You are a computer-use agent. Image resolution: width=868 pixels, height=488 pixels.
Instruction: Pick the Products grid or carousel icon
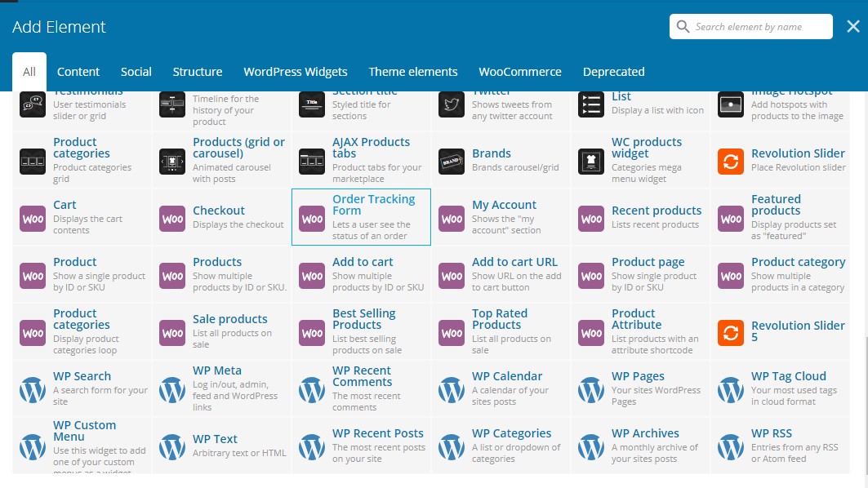coord(172,162)
